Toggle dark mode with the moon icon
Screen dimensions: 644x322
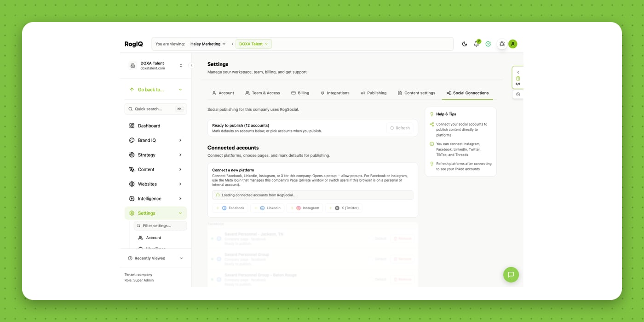pos(465,44)
